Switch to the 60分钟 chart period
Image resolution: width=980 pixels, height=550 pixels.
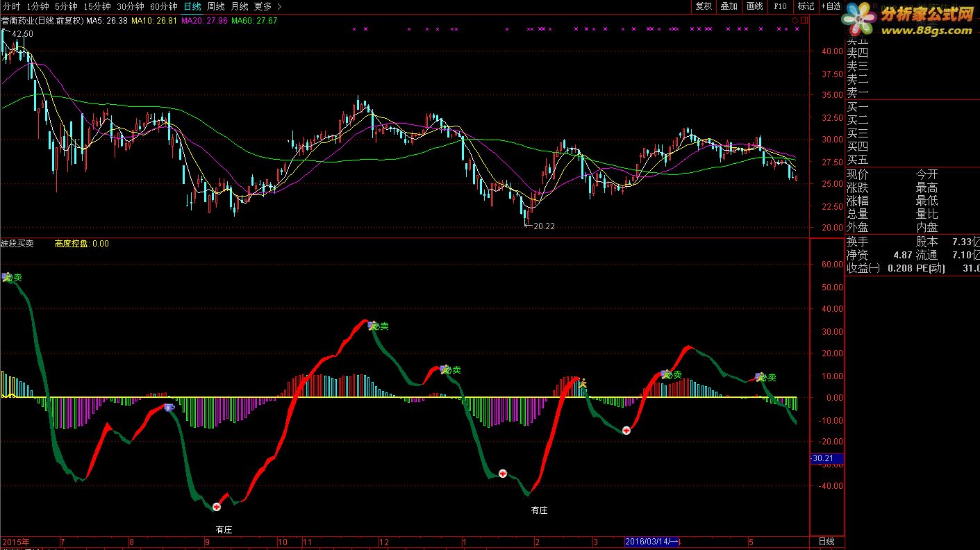164,6
